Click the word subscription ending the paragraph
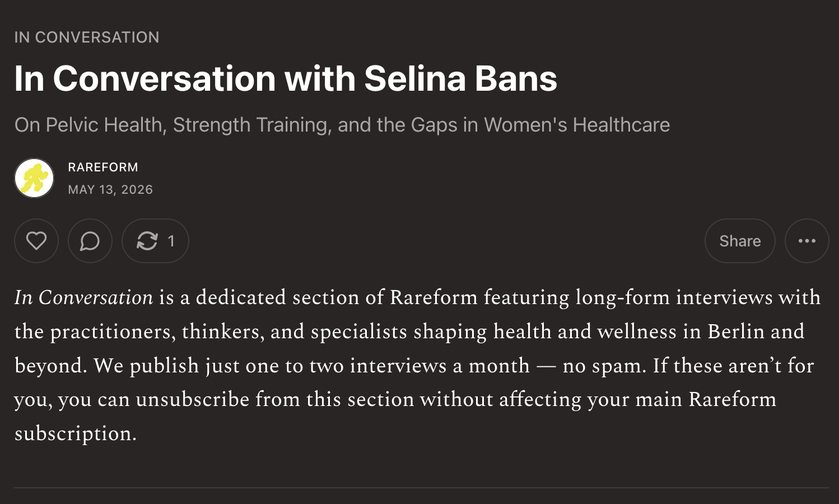Image resolution: width=839 pixels, height=504 pixels. pos(76,435)
